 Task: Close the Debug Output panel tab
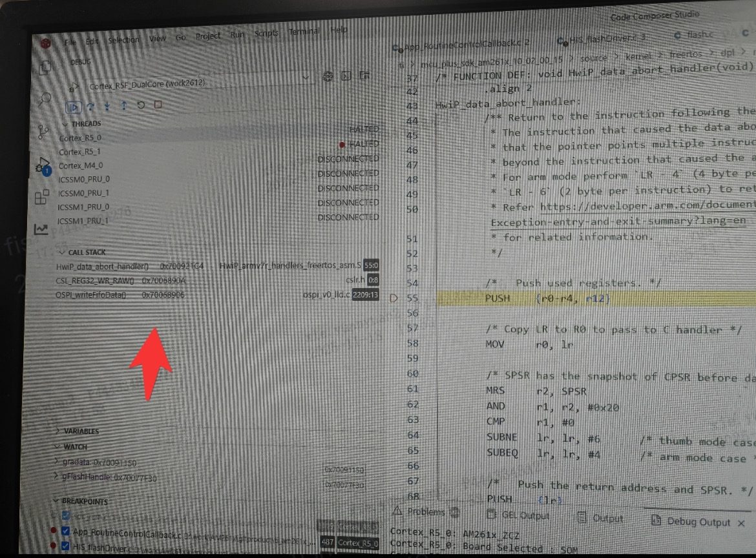point(741,523)
